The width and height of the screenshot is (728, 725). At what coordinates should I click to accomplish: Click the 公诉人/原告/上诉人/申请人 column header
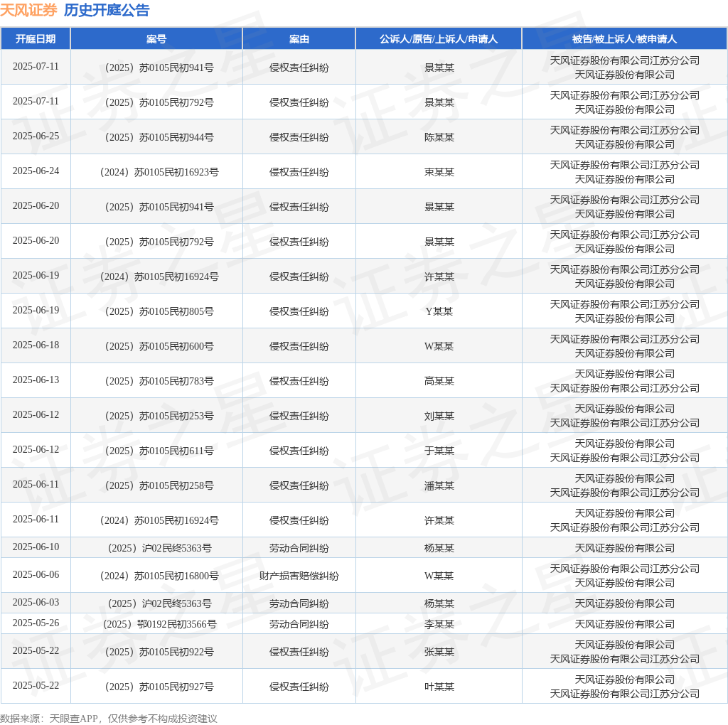pos(439,39)
